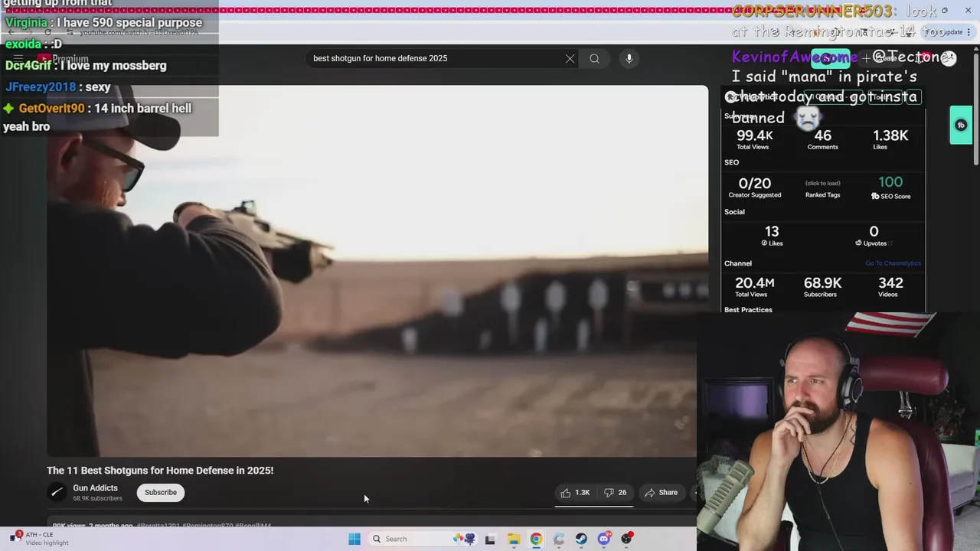Open the Gun Addicts channel avatar
Image resolution: width=980 pixels, height=551 pixels.
pyautogui.click(x=57, y=493)
